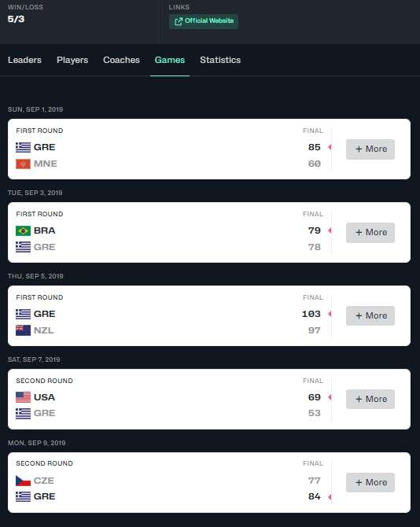Viewport: 420px width, 527px height.
Task: Expand More for the CZE vs GRE game
Action: [x=370, y=482]
